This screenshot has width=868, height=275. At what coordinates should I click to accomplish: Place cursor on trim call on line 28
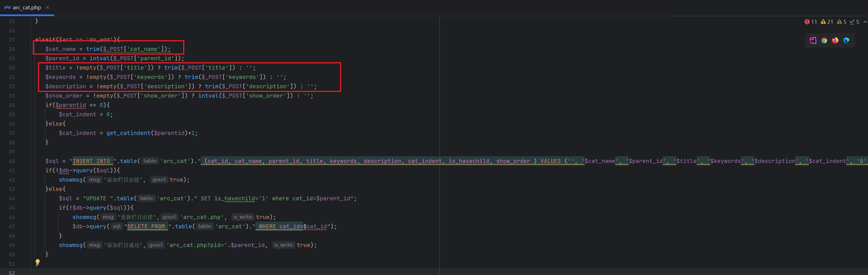[x=93, y=49]
